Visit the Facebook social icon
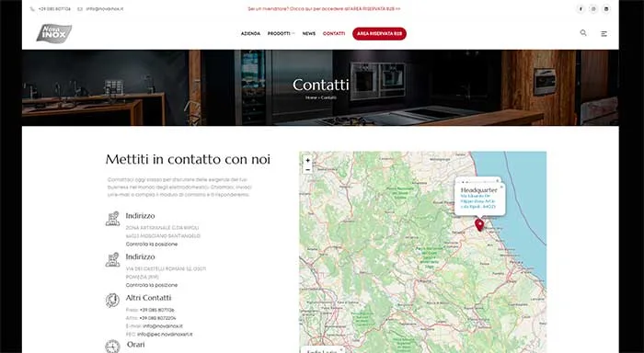 581,8
